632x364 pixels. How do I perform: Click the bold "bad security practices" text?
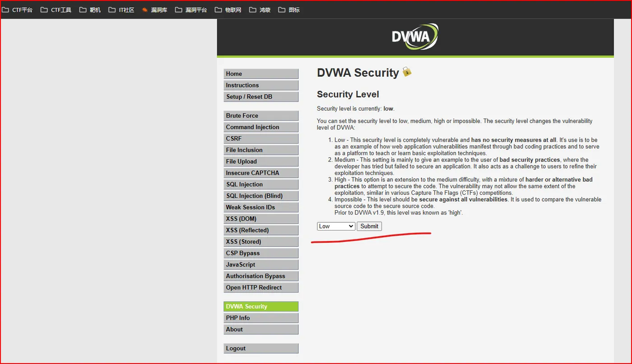(x=530, y=160)
